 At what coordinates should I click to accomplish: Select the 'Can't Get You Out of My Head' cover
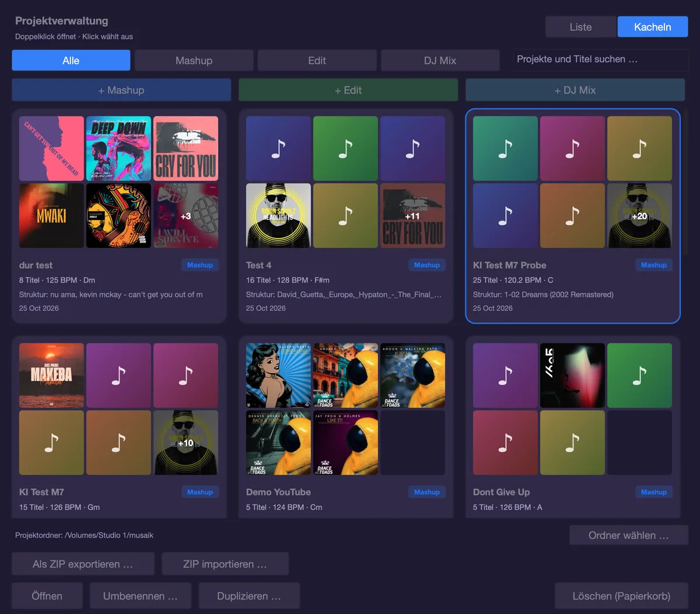(x=51, y=149)
